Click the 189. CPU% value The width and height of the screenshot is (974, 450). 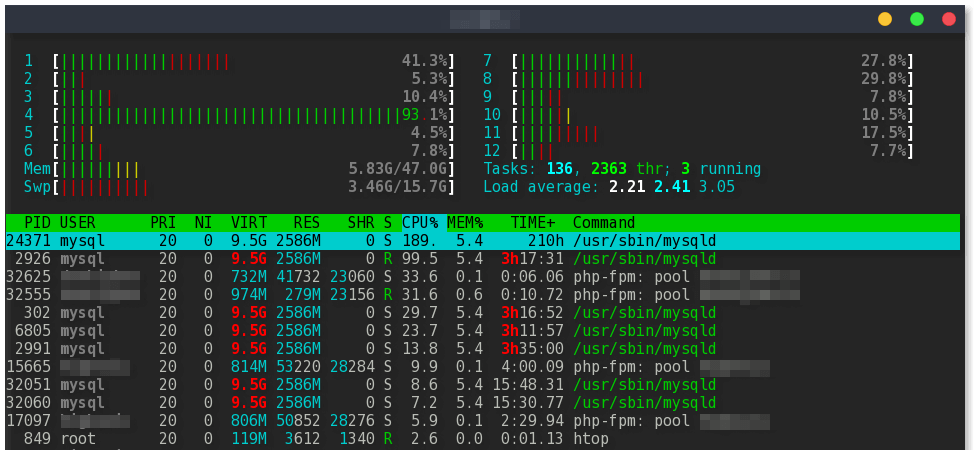click(420, 241)
